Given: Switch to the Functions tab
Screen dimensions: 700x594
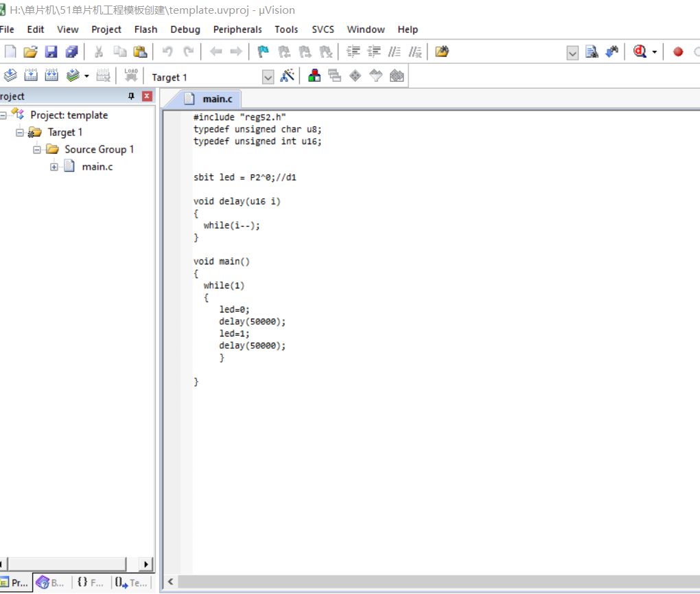Looking at the screenshot, I should click(91, 582).
